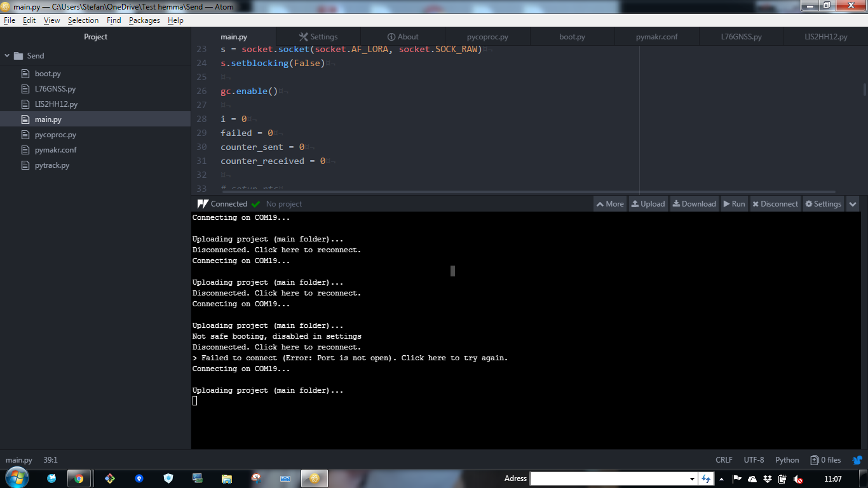Click main.py file name in status bar
Image resolution: width=868 pixels, height=488 pixels.
click(x=19, y=460)
